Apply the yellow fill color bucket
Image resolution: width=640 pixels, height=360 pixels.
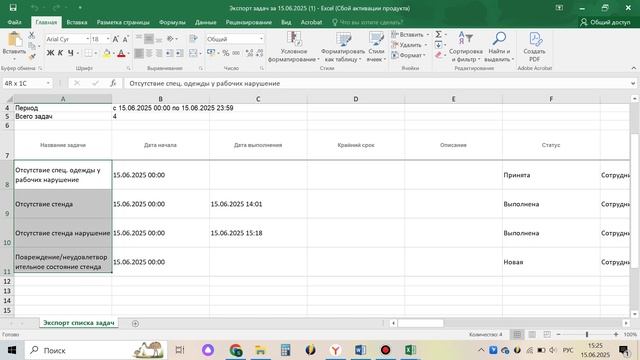point(107,53)
